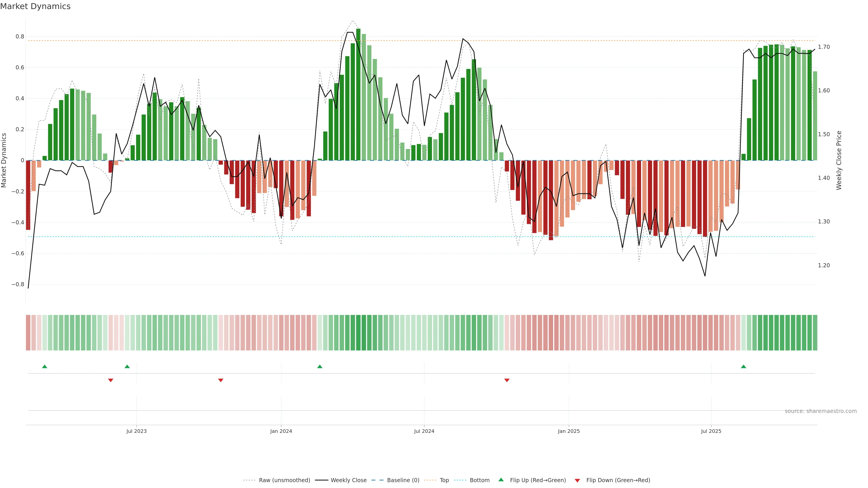Image resolution: width=868 pixels, height=488 pixels.
Task: Click the Flip Down legend triangle icon
Action: [x=577, y=481]
